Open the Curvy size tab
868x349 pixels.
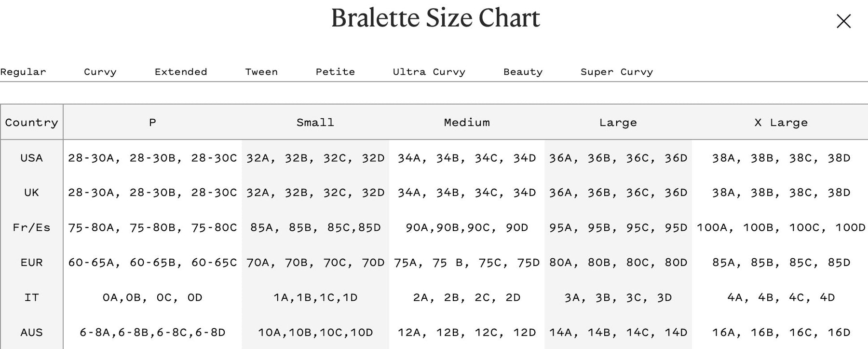click(x=100, y=72)
